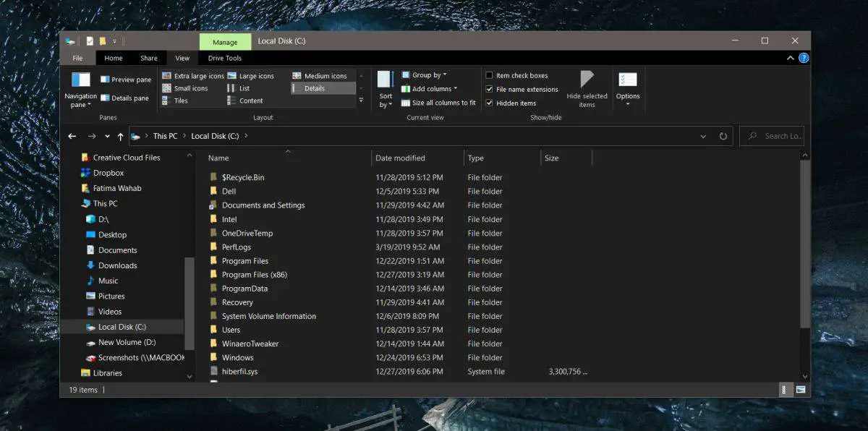Image resolution: width=868 pixels, height=431 pixels.
Task: Switch to large thumbnails view in status bar
Action: click(x=801, y=390)
